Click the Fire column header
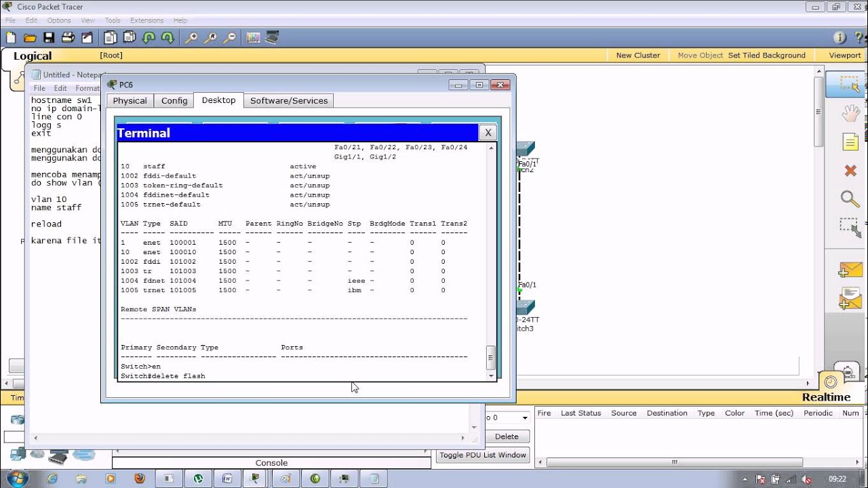This screenshot has height=488, width=868. [x=544, y=413]
